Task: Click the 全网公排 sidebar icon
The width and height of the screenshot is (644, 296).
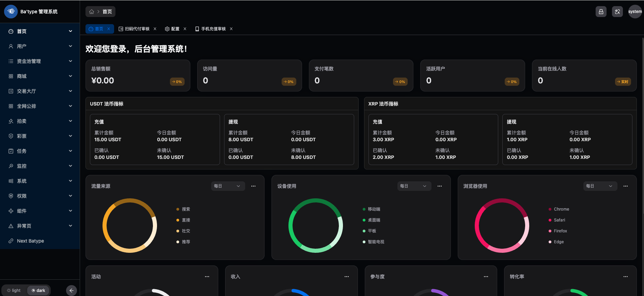Action: (x=11, y=106)
